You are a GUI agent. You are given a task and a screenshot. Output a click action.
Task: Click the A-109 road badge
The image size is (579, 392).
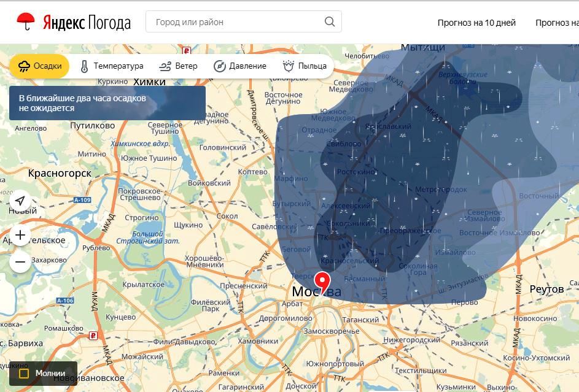click(x=82, y=200)
